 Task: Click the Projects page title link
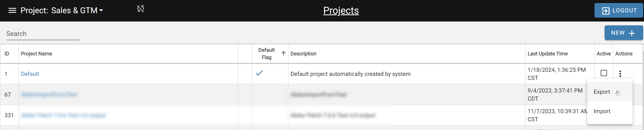point(341,11)
